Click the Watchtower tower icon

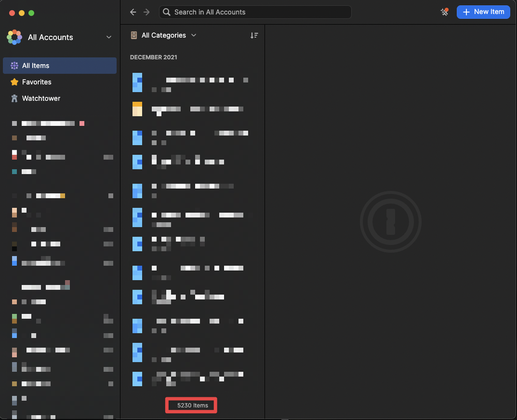pos(14,98)
